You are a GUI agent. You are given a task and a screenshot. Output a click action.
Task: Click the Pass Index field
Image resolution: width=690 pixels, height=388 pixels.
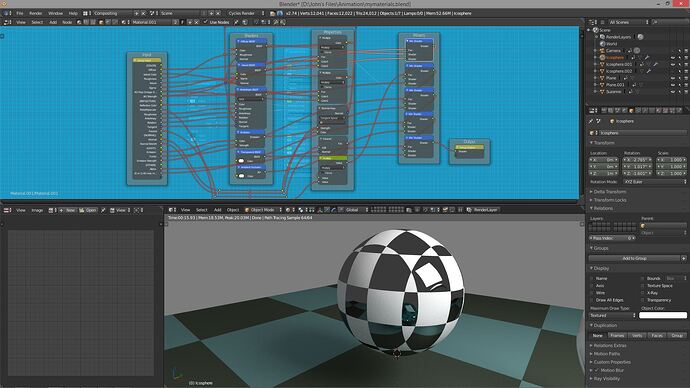(612, 238)
